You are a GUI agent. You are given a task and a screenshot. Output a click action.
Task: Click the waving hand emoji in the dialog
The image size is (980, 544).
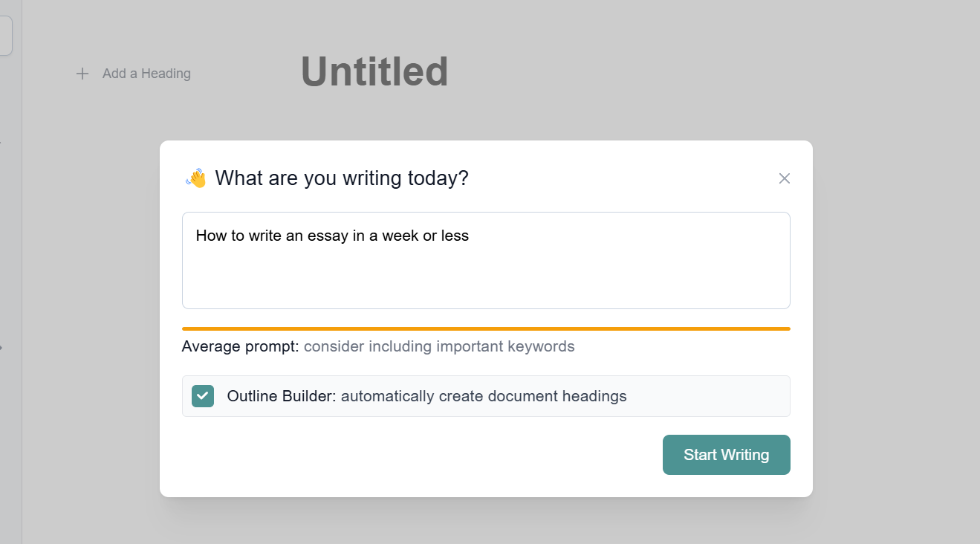[195, 177]
